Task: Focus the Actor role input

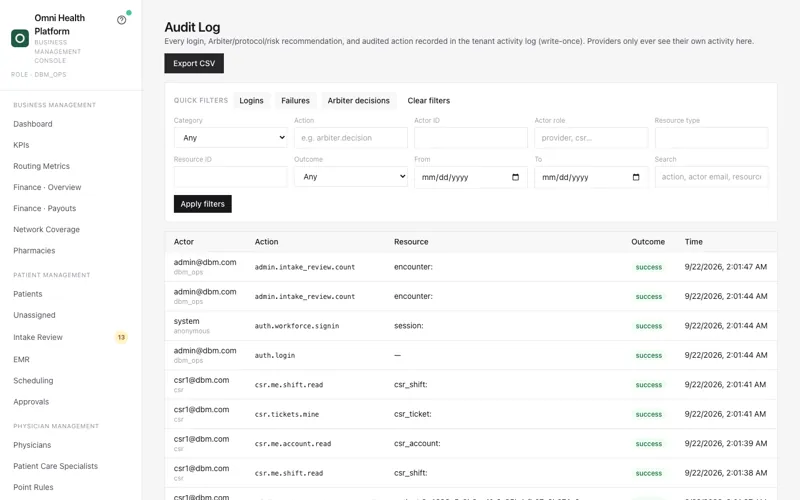Action: point(591,138)
